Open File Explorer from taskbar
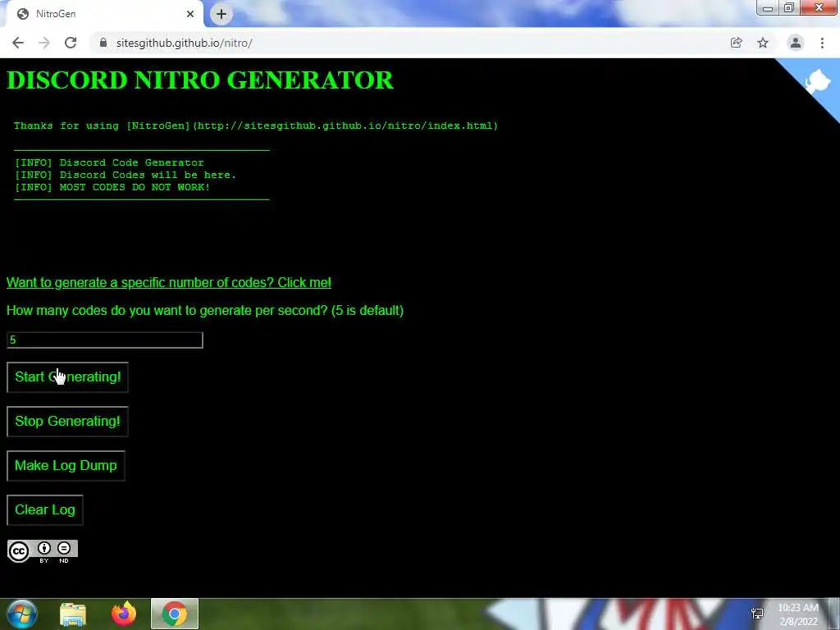 pyautogui.click(x=73, y=614)
